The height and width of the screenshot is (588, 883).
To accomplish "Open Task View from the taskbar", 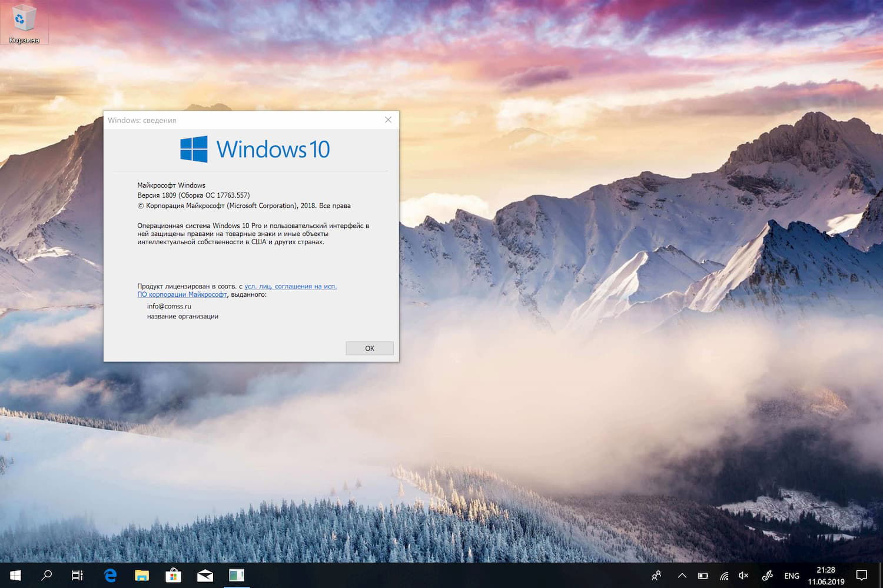I will pyautogui.click(x=77, y=575).
